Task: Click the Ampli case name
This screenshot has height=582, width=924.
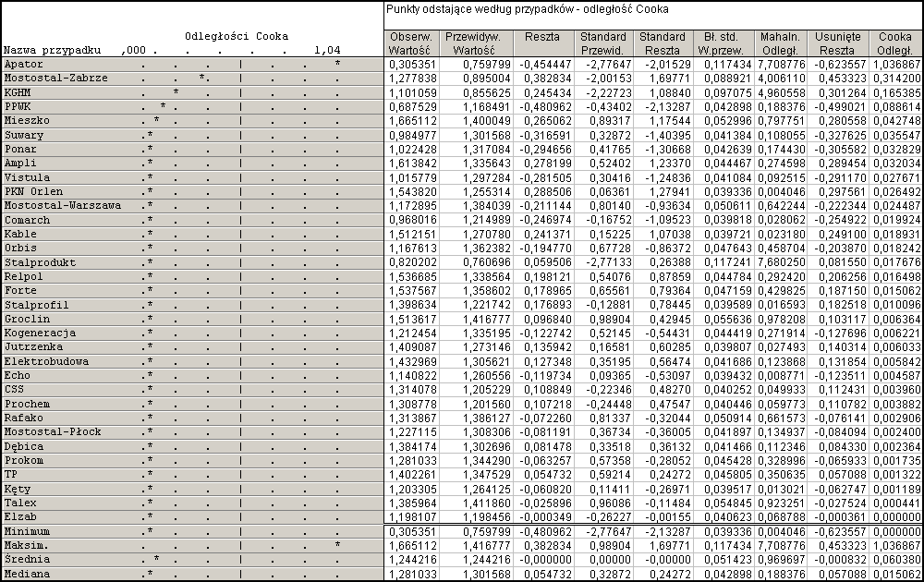Action: tap(20, 164)
